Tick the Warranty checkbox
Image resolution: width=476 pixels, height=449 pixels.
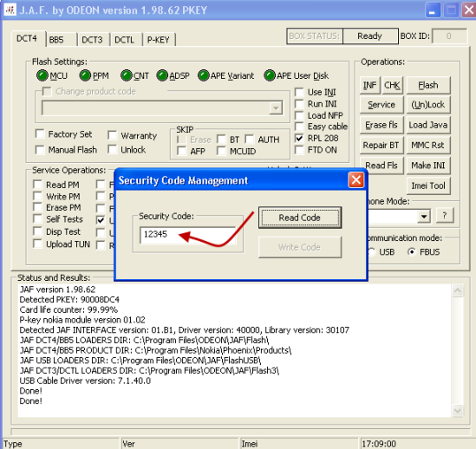[x=113, y=135]
